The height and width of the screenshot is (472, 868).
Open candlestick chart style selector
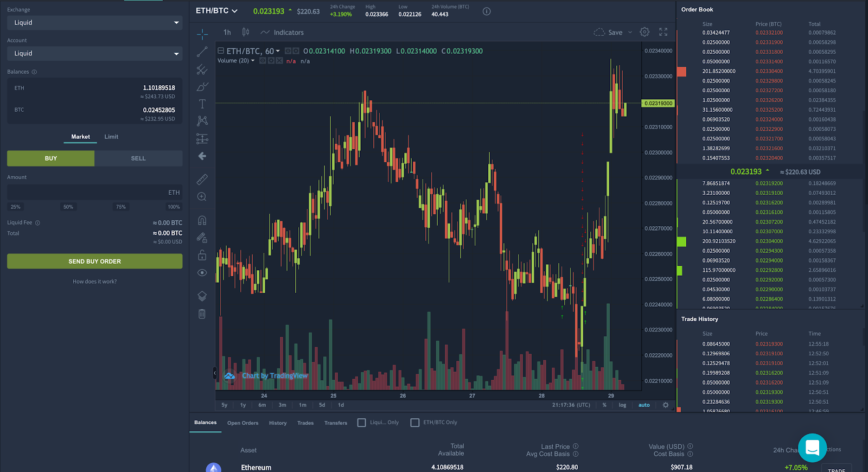246,32
